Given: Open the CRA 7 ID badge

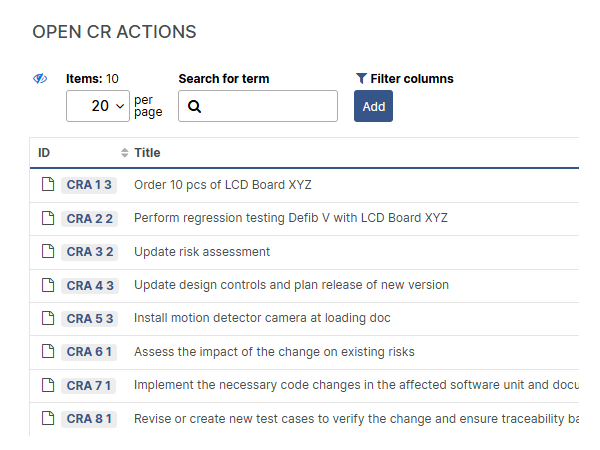Looking at the screenshot, I should click(x=90, y=386).
